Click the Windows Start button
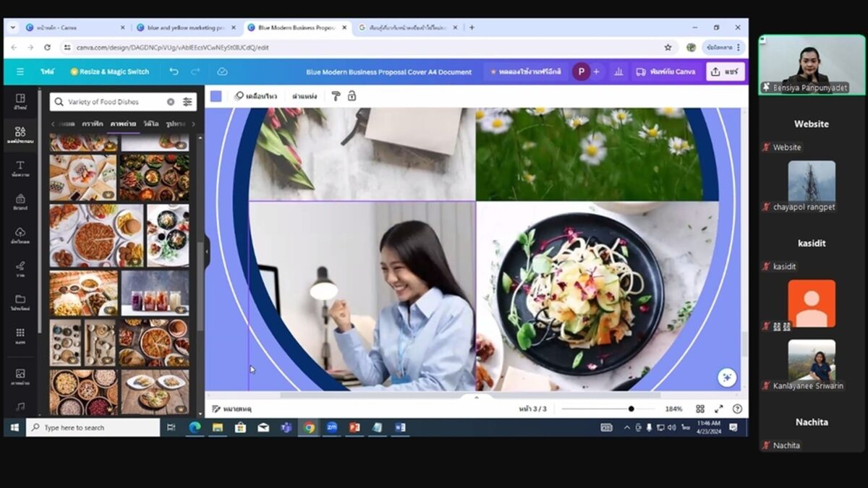The image size is (868, 488). tap(14, 427)
